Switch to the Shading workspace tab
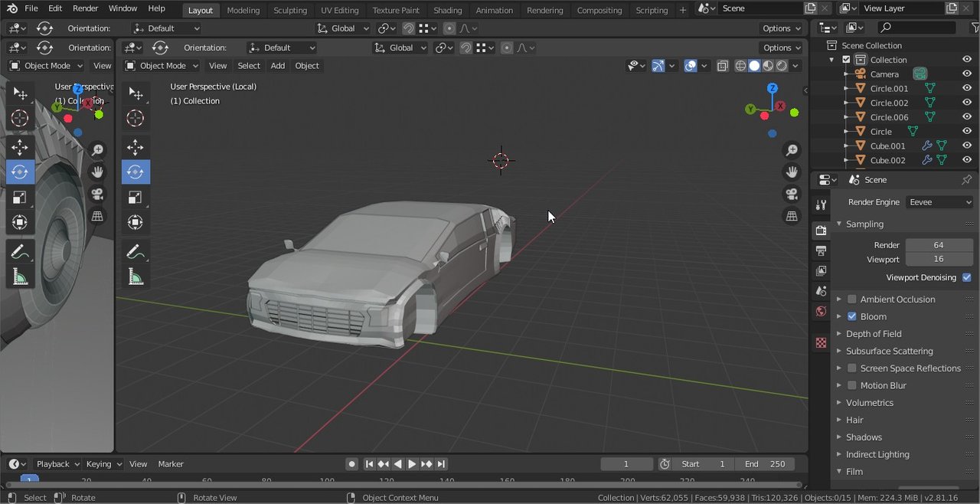Screen dimensions: 980x504 click(x=448, y=10)
